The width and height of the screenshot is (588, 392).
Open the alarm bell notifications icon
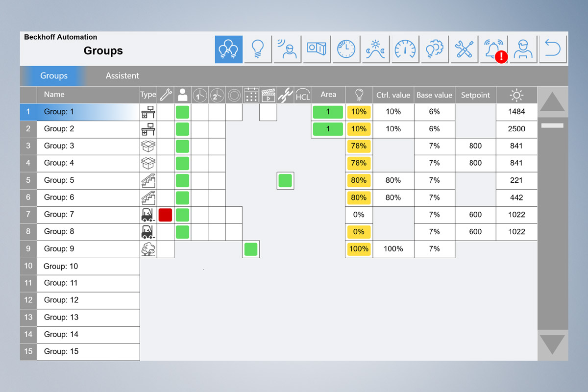point(493,49)
